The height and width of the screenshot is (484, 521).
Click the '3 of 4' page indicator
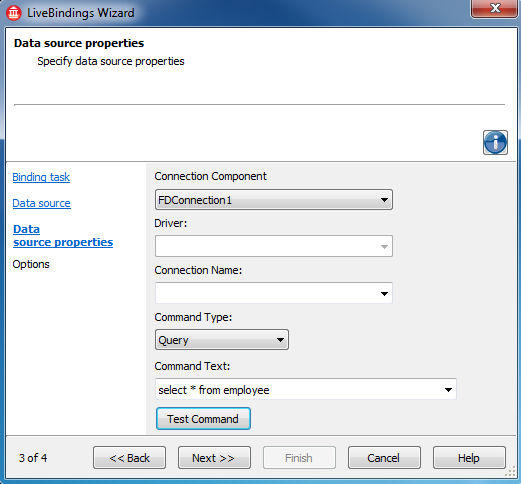point(33,458)
